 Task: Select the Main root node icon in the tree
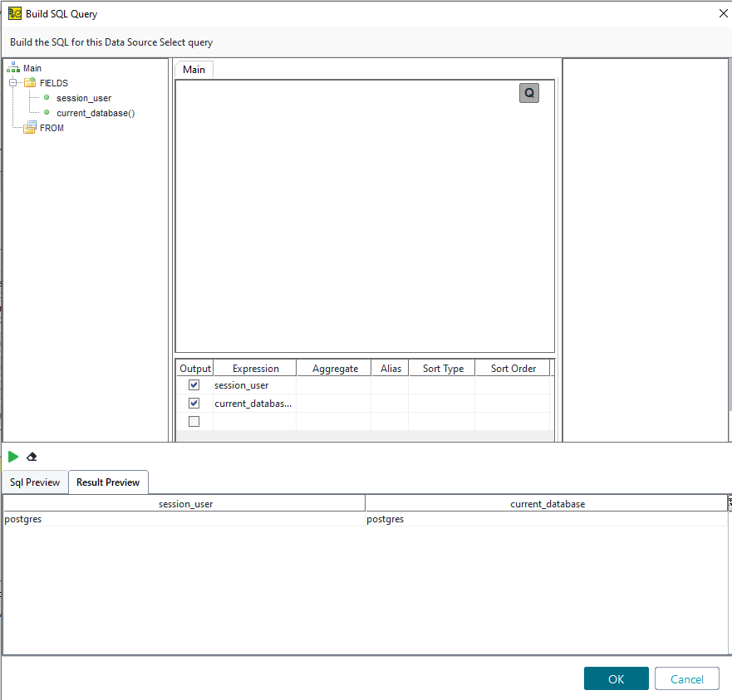pyautogui.click(x=13, y=68)
